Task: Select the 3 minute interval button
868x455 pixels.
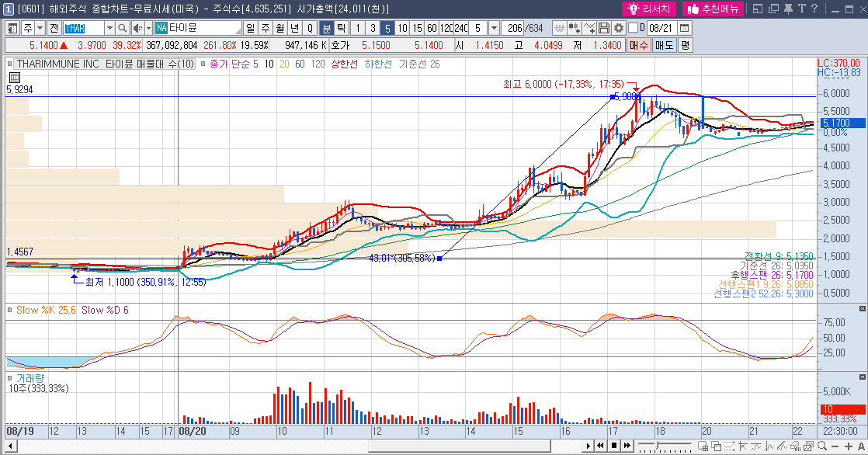Action: (x=373, y=28)
